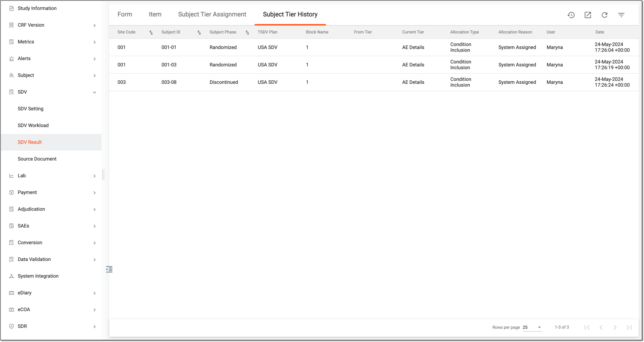Click the Discontinued subject phase cell
The width and height of the screenshot is (644, 342).
coord(224,82)
